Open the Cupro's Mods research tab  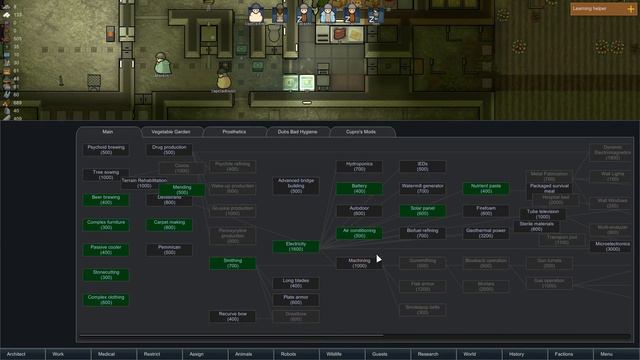[x=361, y=132]
